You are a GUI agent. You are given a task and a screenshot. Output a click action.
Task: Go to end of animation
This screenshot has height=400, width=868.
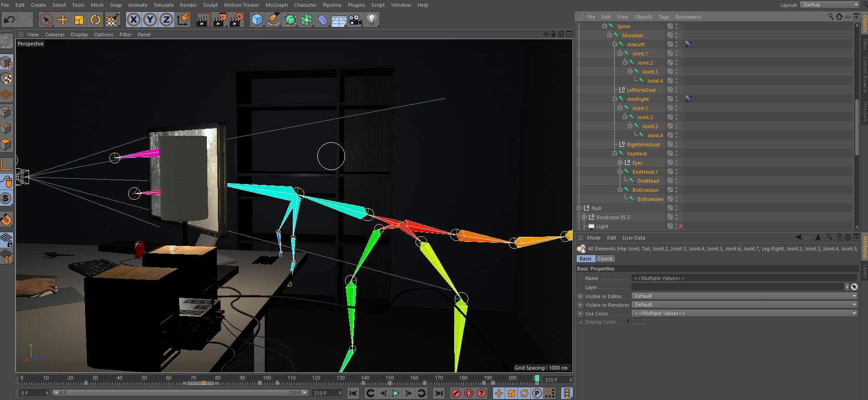[x=438, y=393]
